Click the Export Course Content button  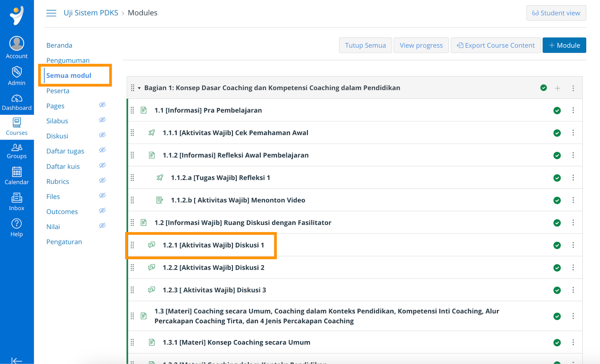pyautogui.click(x=495, y=45)
